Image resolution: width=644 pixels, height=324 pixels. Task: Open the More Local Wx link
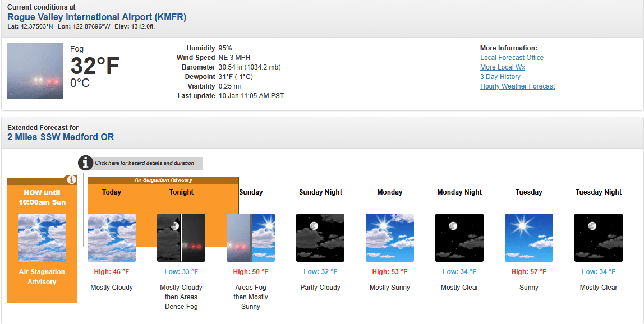(503, 67)
